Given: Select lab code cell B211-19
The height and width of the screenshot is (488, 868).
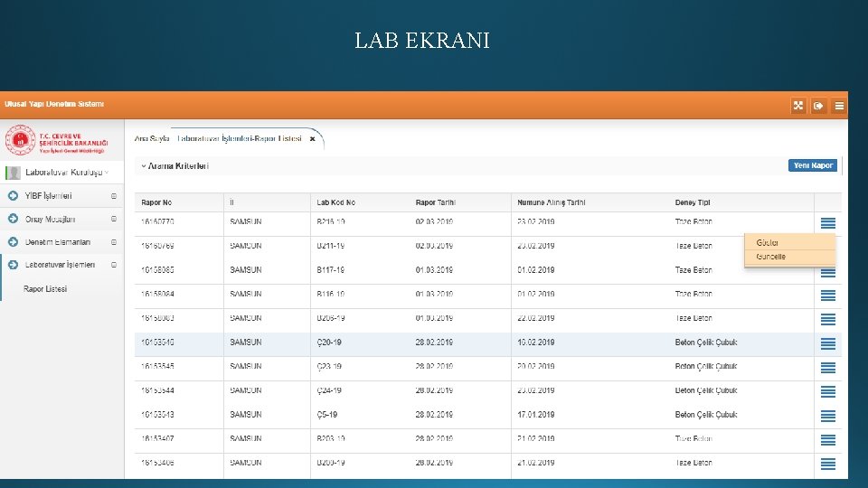Looking at the screenshot, I should pos(331,246).
